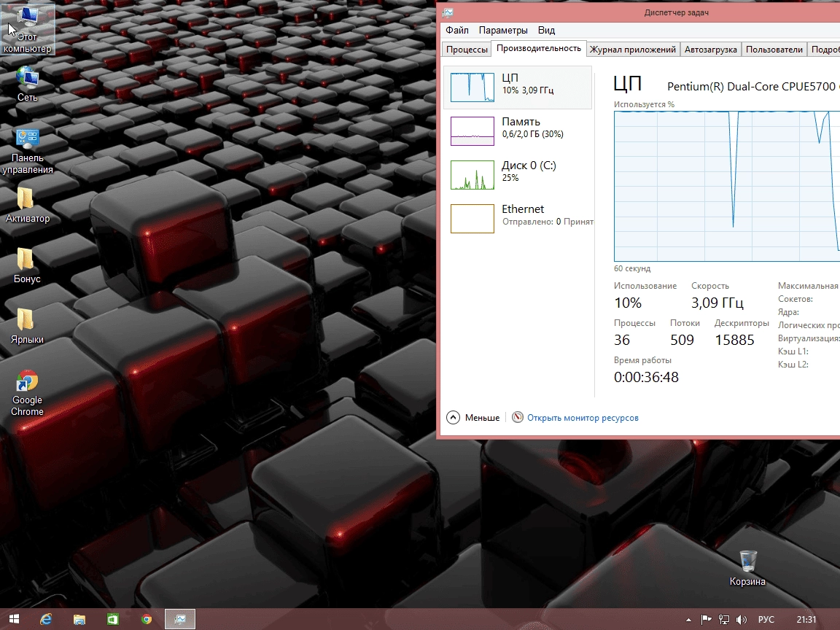Select the Ethernet performance item
This screenshot has width=840, height=630.
coord(518,218)
